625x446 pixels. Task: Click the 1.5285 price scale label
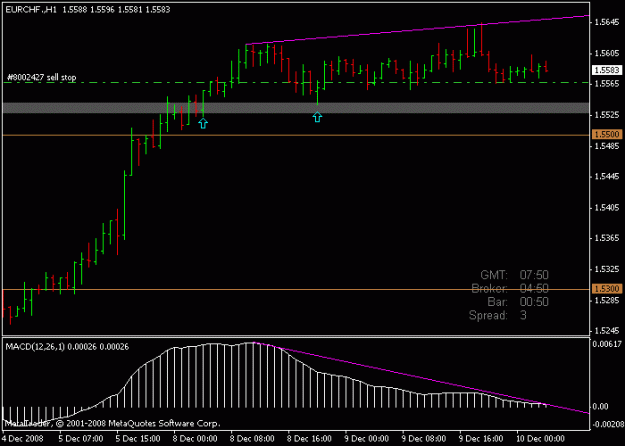[x=607, y=300]
